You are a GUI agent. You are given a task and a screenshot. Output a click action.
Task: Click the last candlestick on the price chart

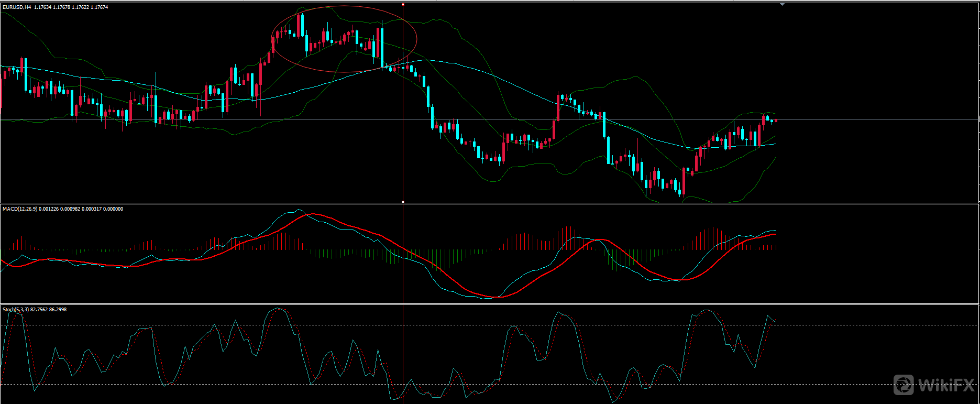tap(776, 121)
